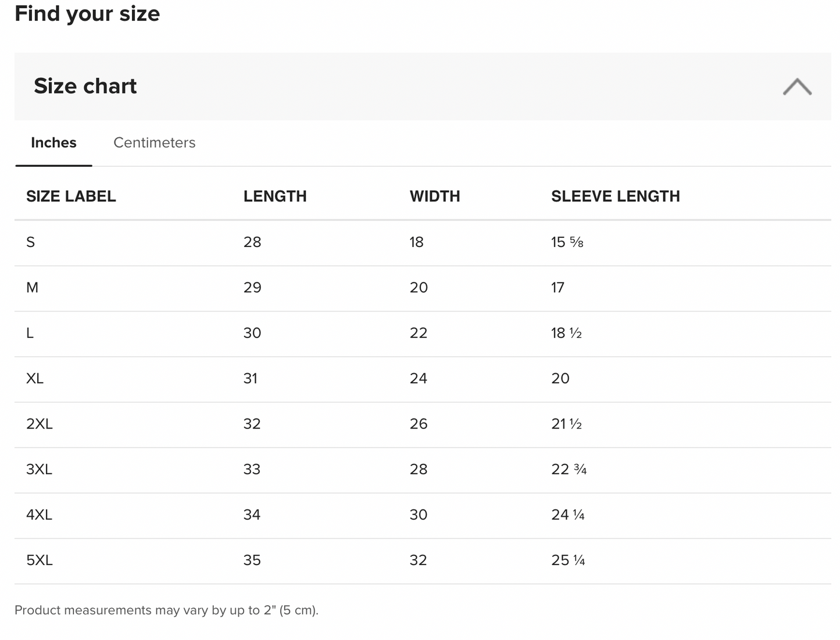Select the S size label row

point(31,242)
